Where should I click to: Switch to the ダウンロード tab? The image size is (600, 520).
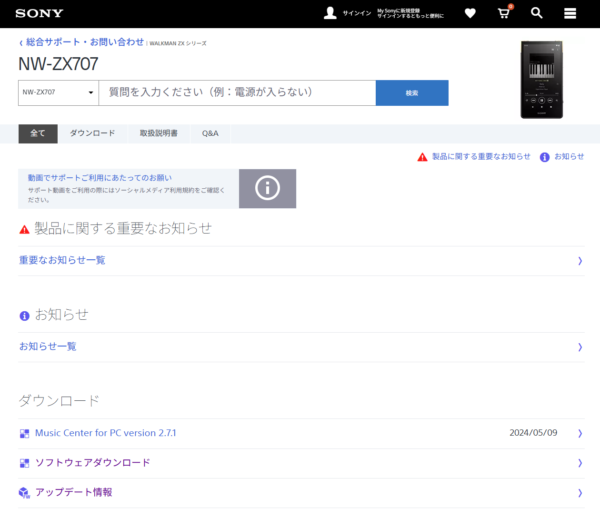point(92,134)
